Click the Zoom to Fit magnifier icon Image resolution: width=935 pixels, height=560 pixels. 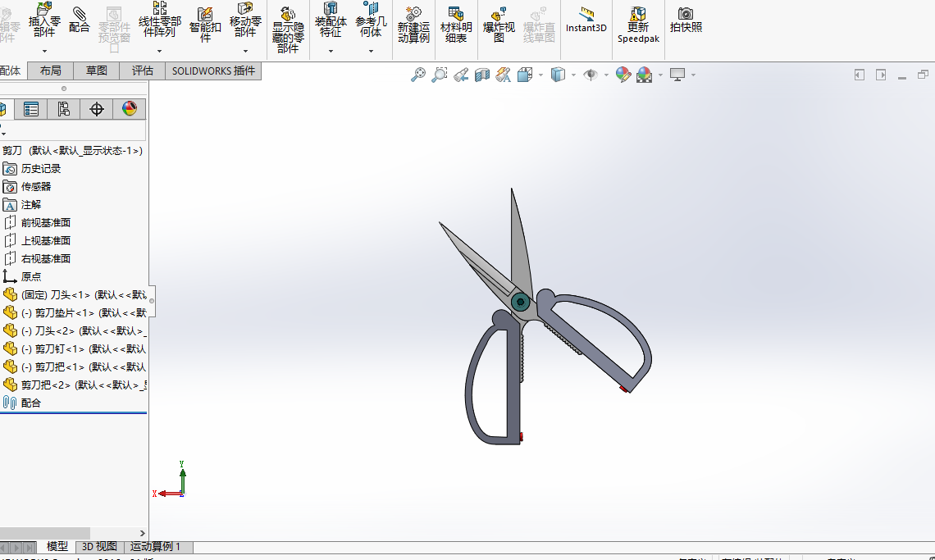[418, 75]
